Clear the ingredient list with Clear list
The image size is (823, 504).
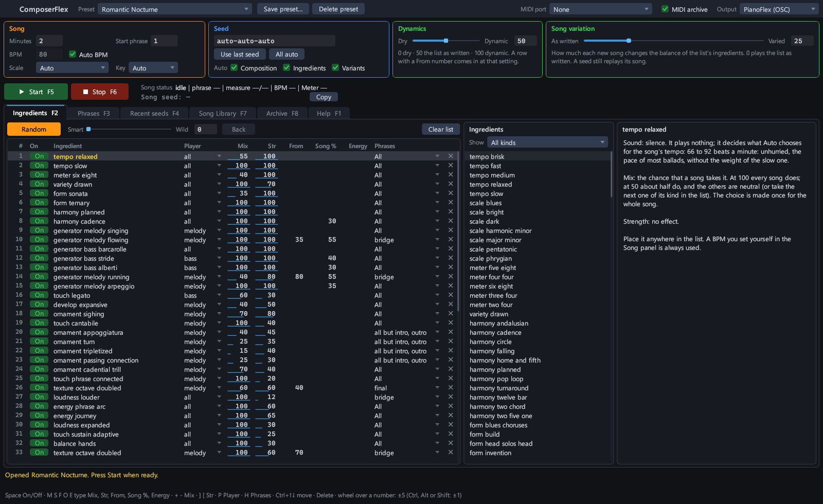[441, 130]
